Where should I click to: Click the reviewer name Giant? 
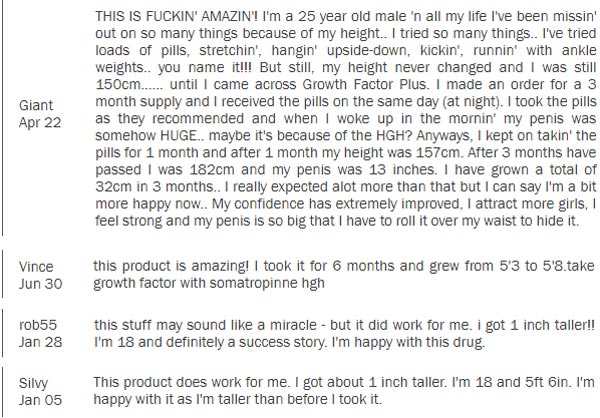click(x=36, y=105)
